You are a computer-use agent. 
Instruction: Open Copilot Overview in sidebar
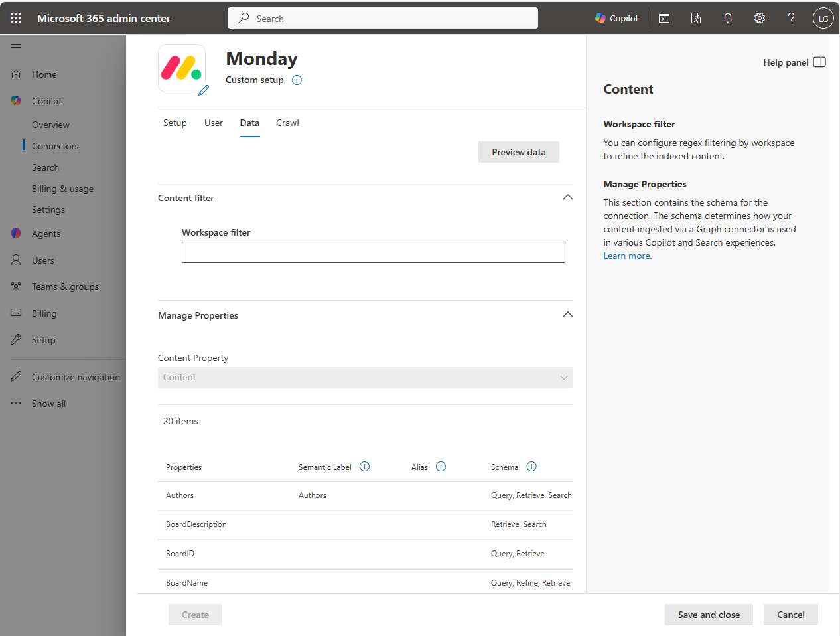(x=50, y=125)
